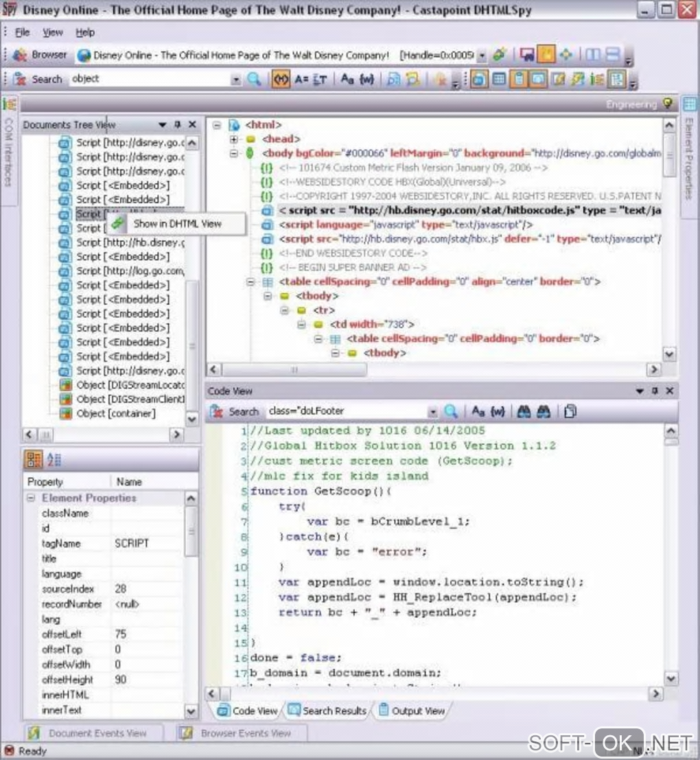Pin the Code View panel
Screen dimensions: 700x760
click(655, 391)
